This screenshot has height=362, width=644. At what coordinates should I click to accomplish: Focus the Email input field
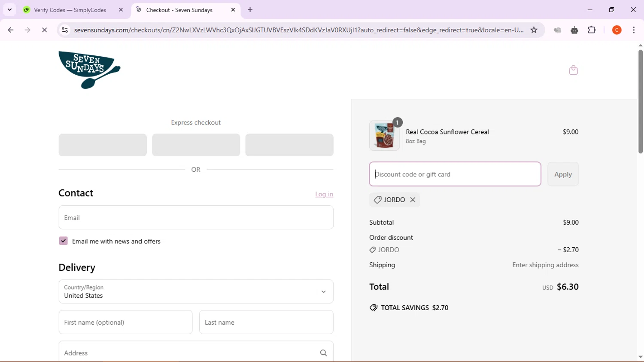196,217
